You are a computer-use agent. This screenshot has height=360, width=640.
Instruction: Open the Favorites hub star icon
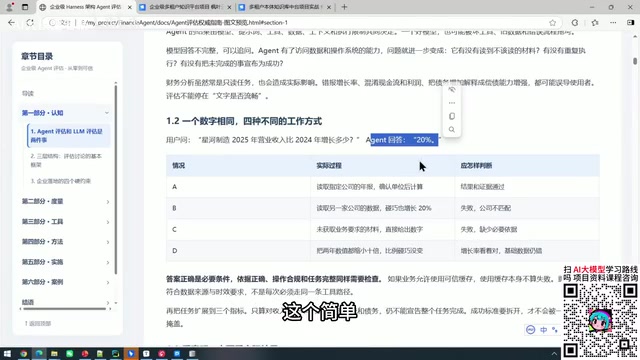pyautogui.click(x=595, y=23)
